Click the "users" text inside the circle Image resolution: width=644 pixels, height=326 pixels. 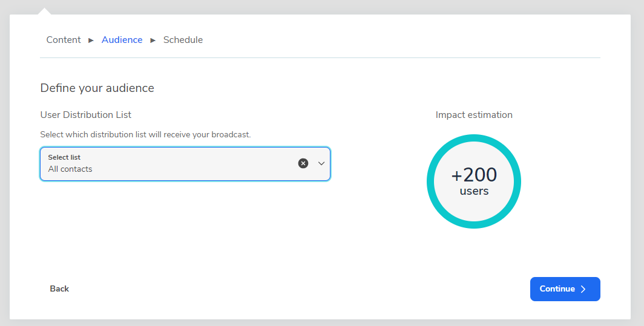pyautogui.click(x=474, y=191)
